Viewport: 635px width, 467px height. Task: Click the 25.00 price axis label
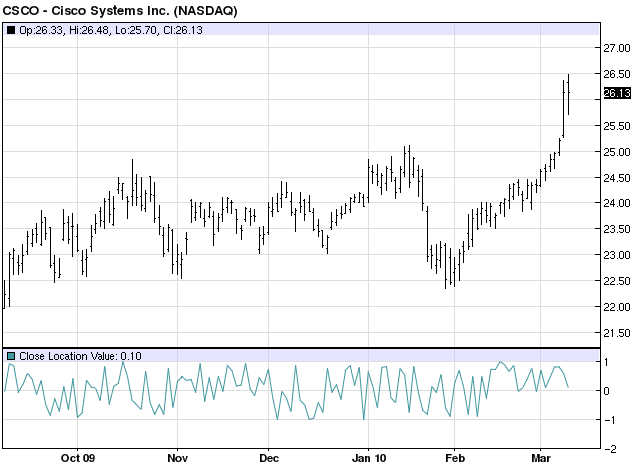[x=617, y=152]
